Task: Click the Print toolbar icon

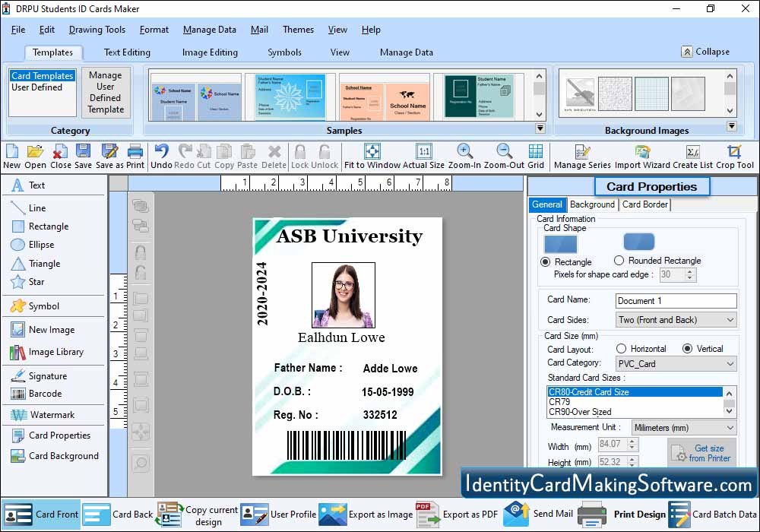Action: pyautogui.click(x=135, y=152)
